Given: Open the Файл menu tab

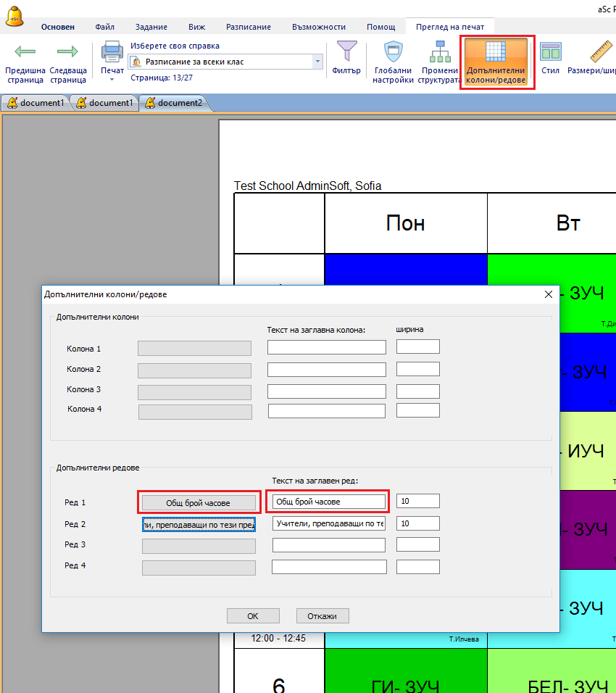Looking at the screenshot, I should click(104, 27).
